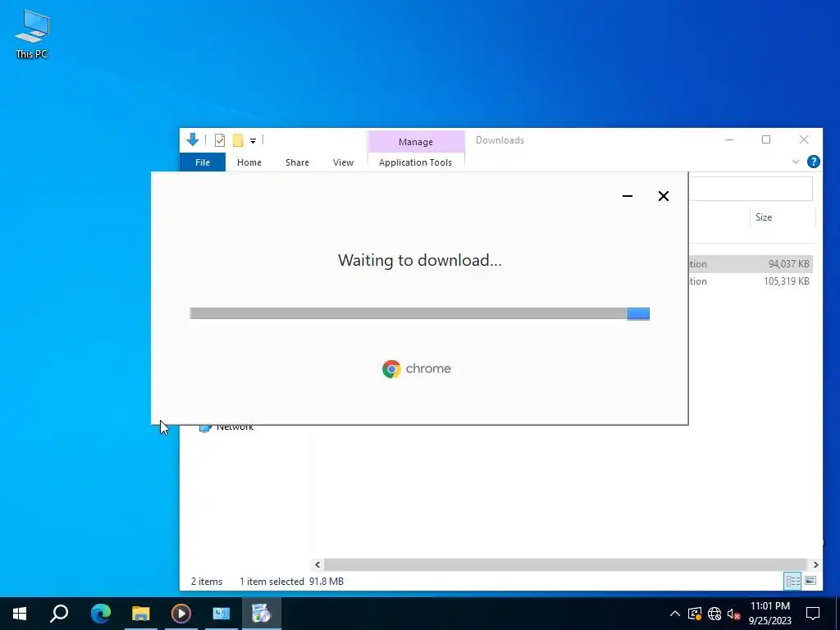Open the notification center icon
The width and height of the screenshot is (840, 630).
click(813, 614)
